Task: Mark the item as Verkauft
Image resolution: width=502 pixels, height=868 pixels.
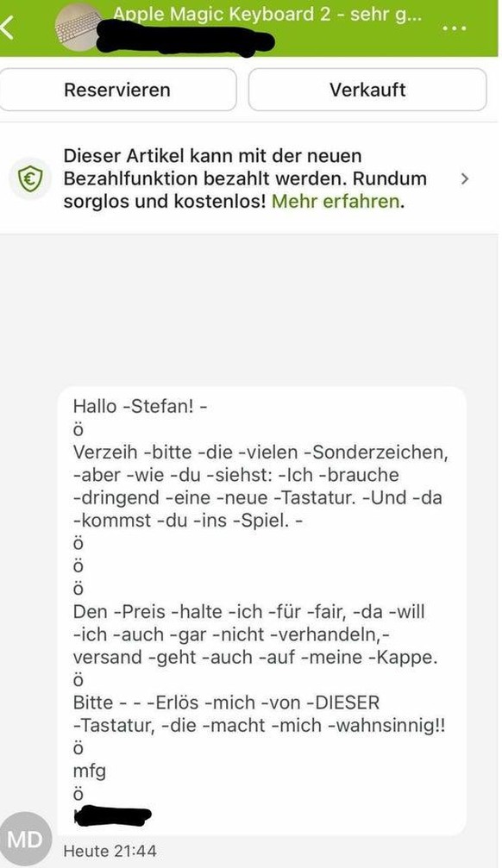Action: coord(367,90)
